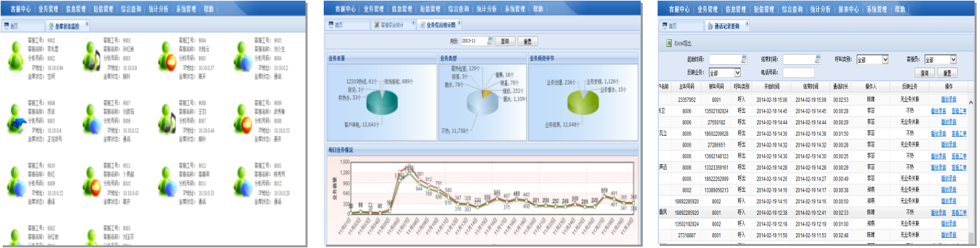The image size is (980, 248).
Task: Open the calendar icon beside 起始时间 field
Action: tap(744, 59)
